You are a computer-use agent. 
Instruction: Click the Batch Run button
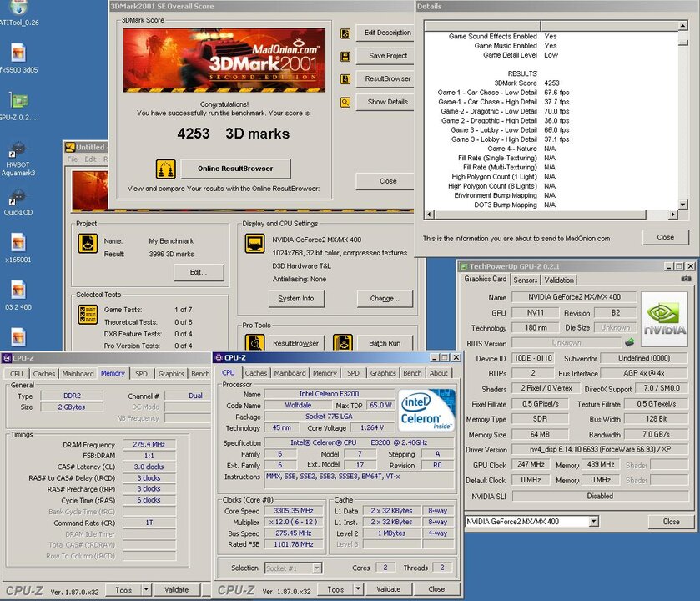(x=385, y=343)
